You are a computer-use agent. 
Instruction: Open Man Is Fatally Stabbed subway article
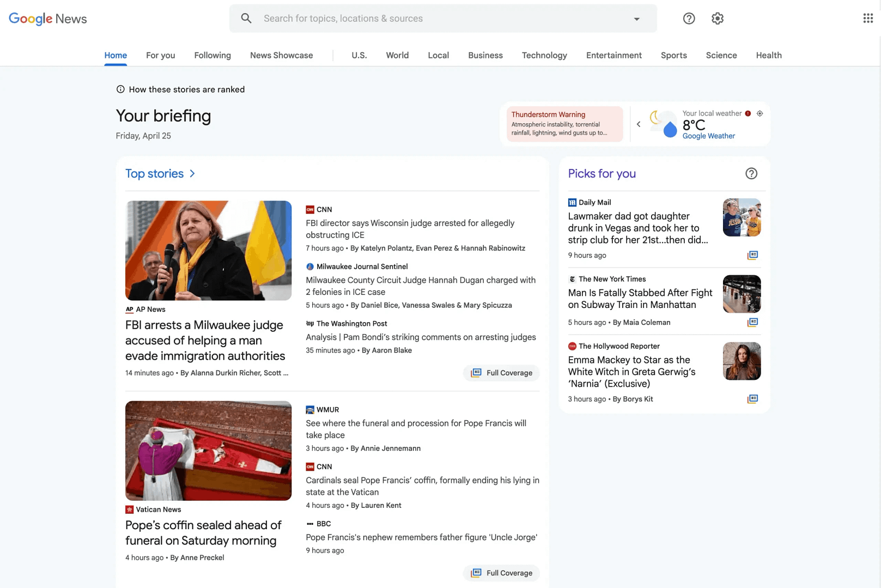point(640,299)
